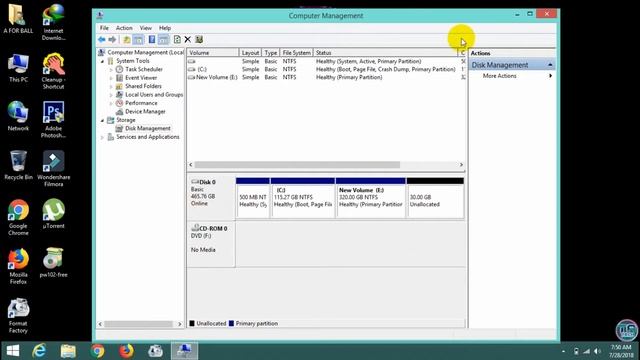The image size is (640, 360).
Task: Sort by the Volume column header
Action: click(213, 53)
